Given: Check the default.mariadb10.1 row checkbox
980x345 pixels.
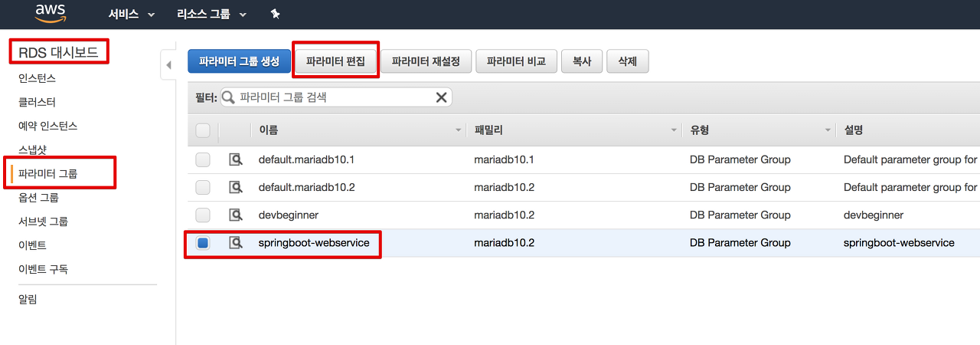Looking at the screenshot, I should (203, 159).
